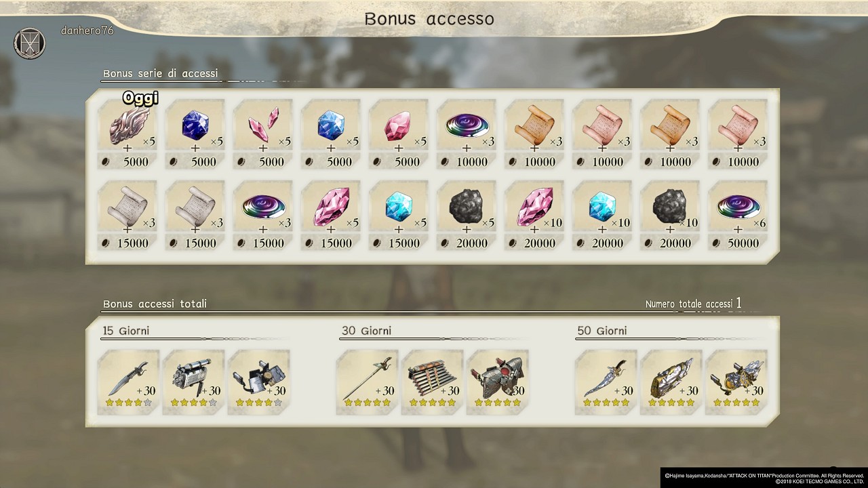Click the danhero76 username label
Screen dimensions: 868x488
point(87,30)
